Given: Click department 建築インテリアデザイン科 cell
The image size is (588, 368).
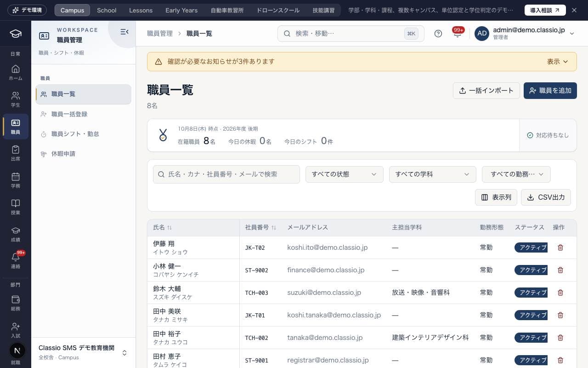Looking at the screenshot, I should [430, 338].
